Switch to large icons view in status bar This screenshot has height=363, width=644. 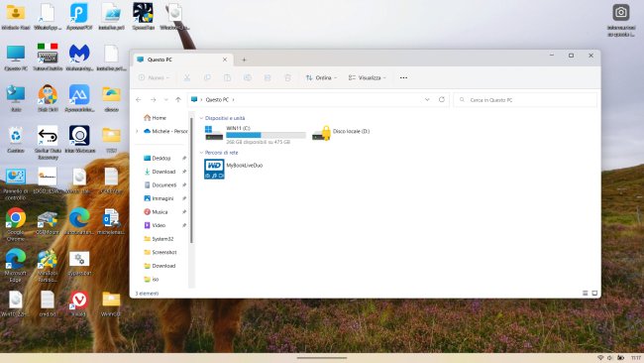594,294
